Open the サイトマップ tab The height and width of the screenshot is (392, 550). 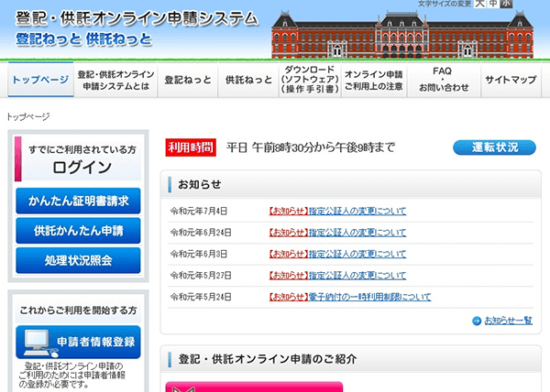point(511,80)
